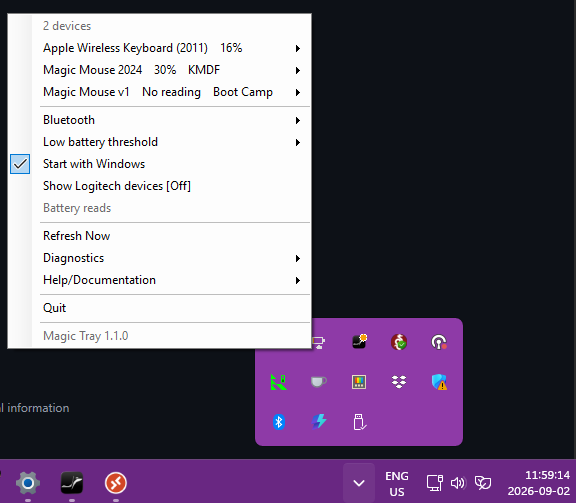Open the black curve graph taskbar app
Screen dimensions: 576x503
click(72, 483)
